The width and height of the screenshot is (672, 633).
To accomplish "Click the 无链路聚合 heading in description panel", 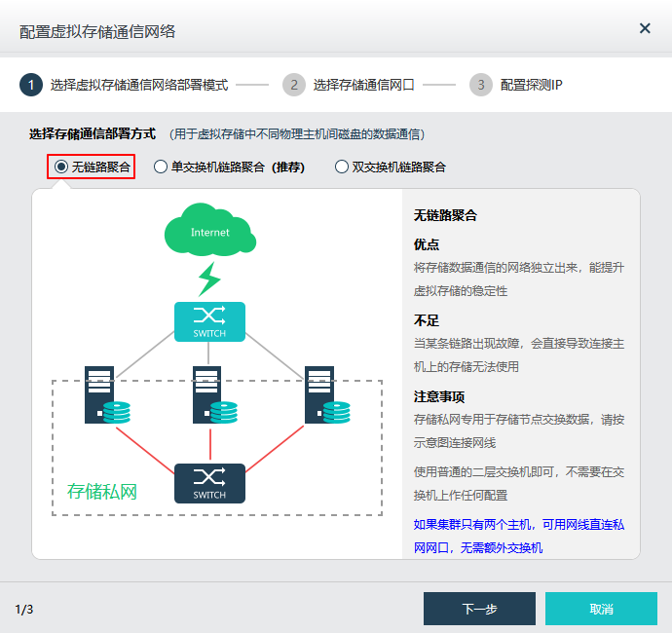I will (x=445, y=215).
